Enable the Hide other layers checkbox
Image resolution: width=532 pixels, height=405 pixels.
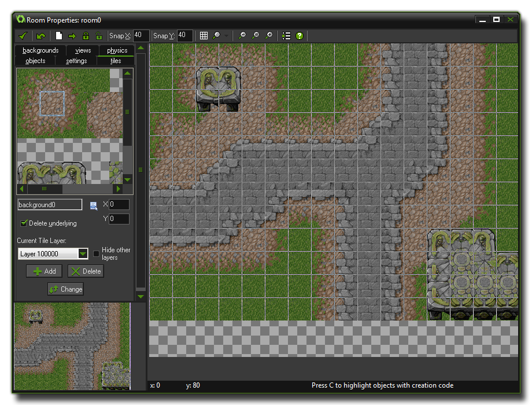97,253
